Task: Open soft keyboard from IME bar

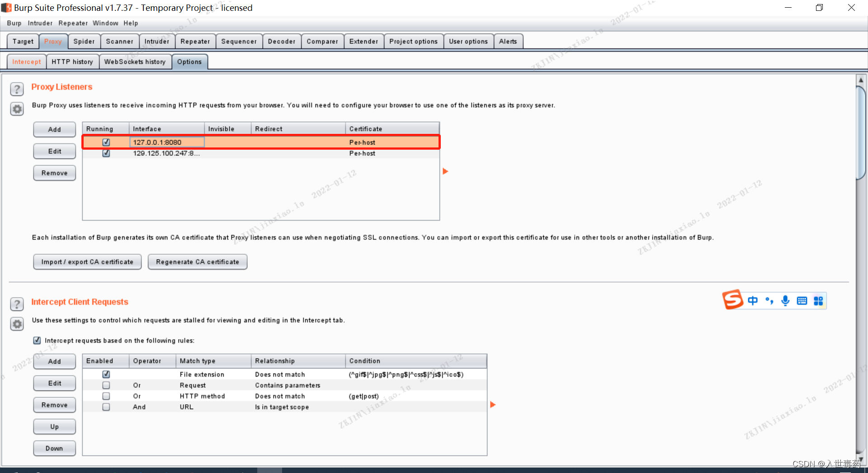Action: tap(802, 301)
